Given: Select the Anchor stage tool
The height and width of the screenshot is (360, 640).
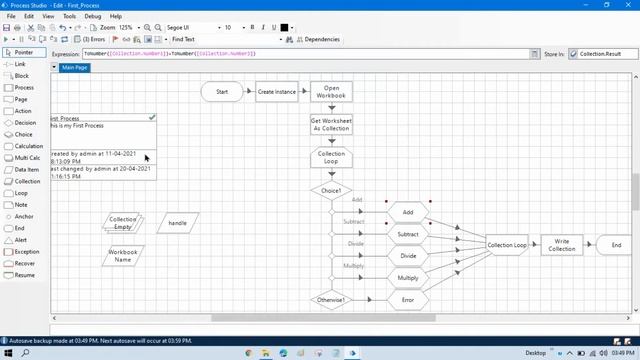Looking at the screenshot, I should (19, 217).
